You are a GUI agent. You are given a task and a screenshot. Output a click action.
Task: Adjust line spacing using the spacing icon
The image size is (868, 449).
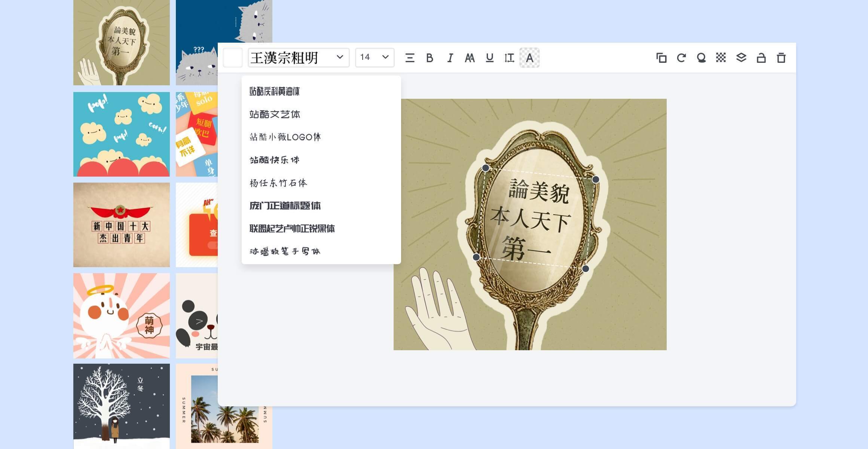coord(510,58)
